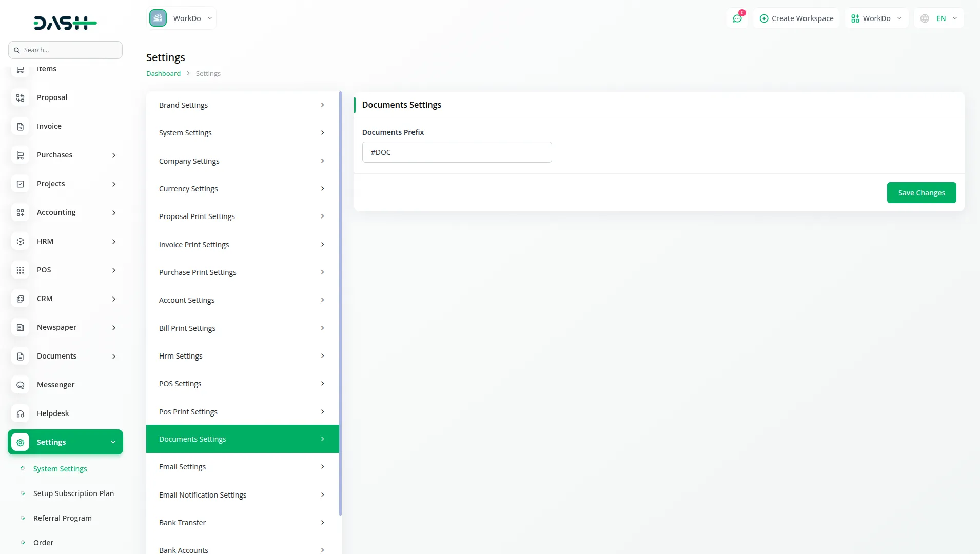Expand the Accounting menu chevron
Viewport: 980px width, 554px height.
click(113, 212)
